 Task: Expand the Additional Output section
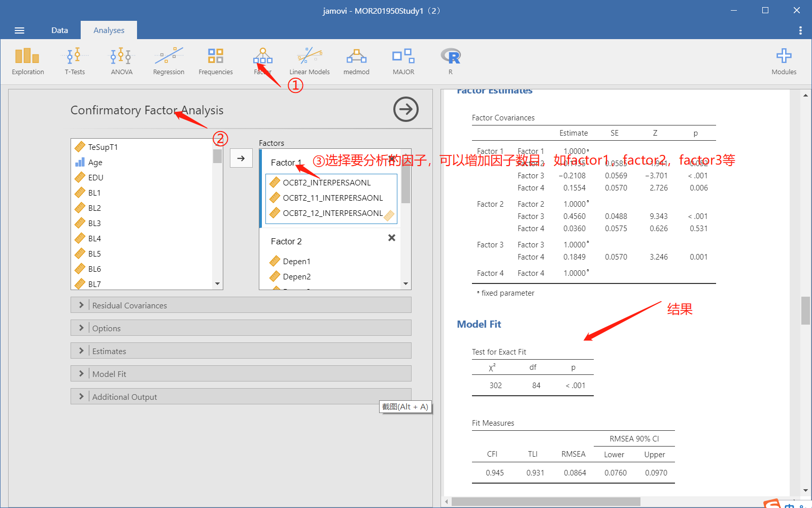pyautogui.click(x=241, y=396)
